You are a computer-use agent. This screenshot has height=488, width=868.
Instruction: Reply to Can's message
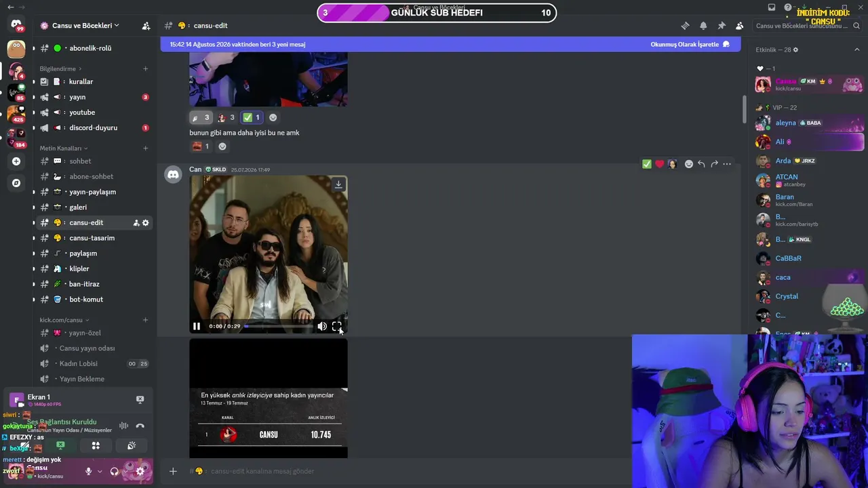701,164
